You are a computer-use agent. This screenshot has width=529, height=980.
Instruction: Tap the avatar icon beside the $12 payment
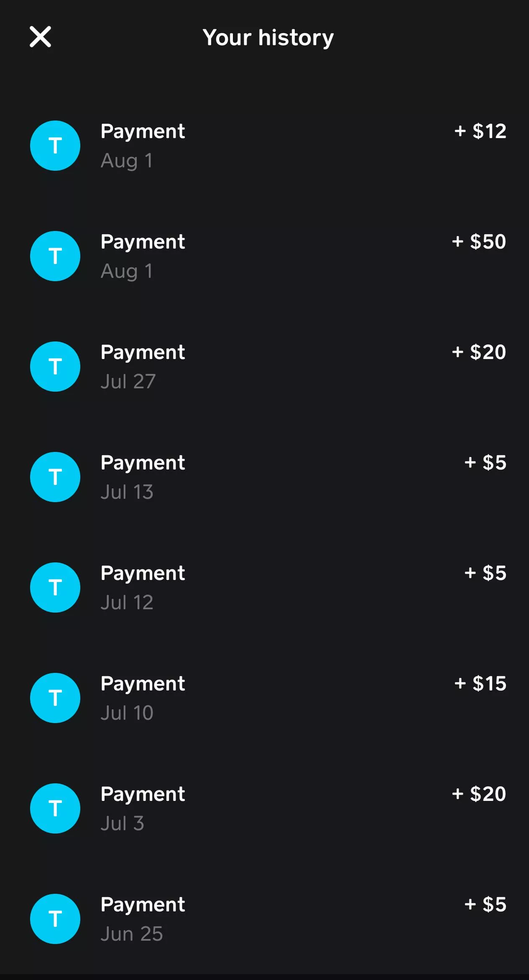tap(55, 146)
